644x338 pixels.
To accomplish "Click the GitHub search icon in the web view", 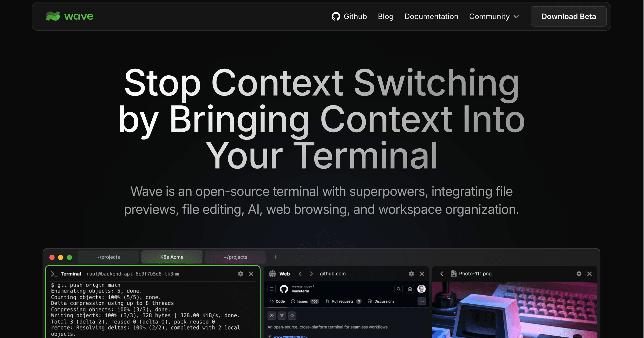I will [x=398, y=289].
